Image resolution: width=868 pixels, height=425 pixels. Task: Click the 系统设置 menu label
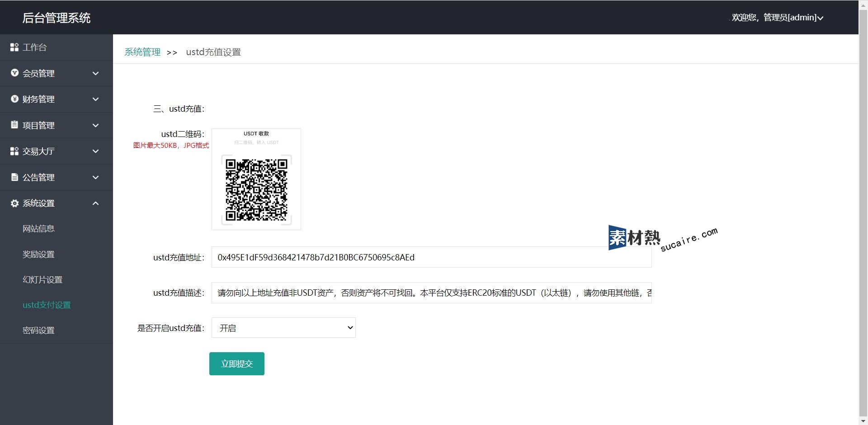[x=38, y=203]
